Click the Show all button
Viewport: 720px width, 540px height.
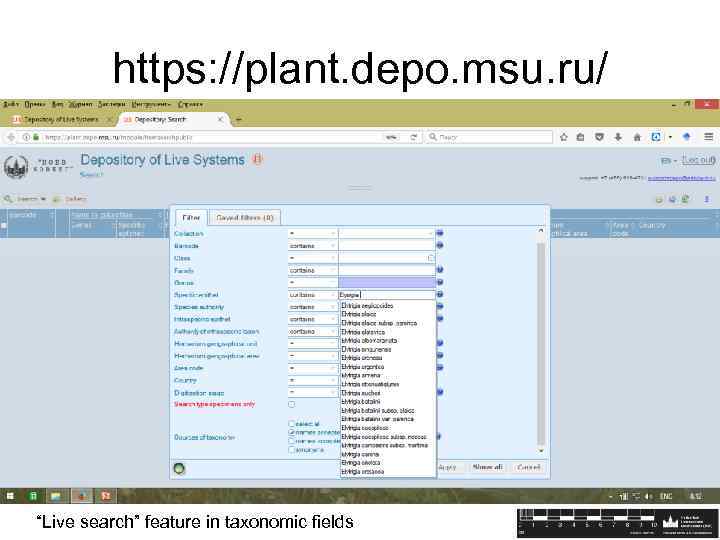click(x=487, y=467)
